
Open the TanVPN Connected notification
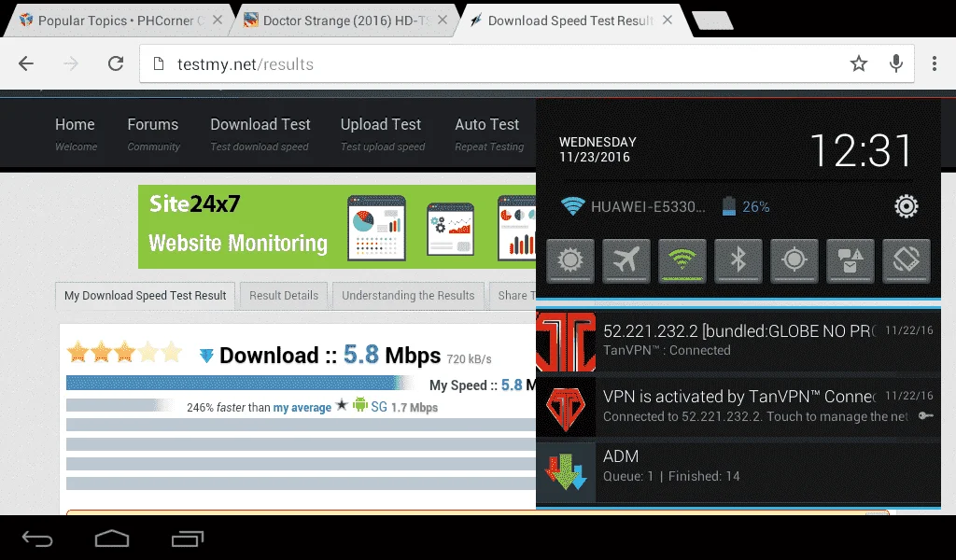(x=738, y=342)
